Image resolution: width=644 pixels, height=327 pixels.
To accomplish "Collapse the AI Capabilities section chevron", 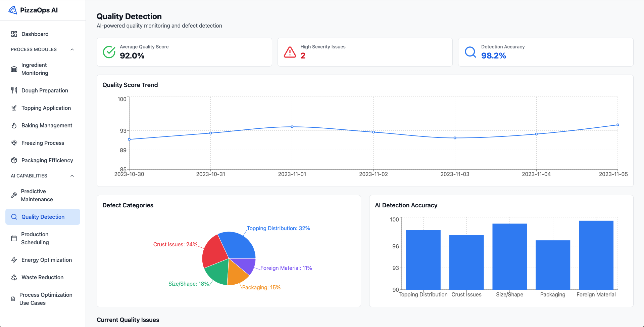I will [72, 176].
